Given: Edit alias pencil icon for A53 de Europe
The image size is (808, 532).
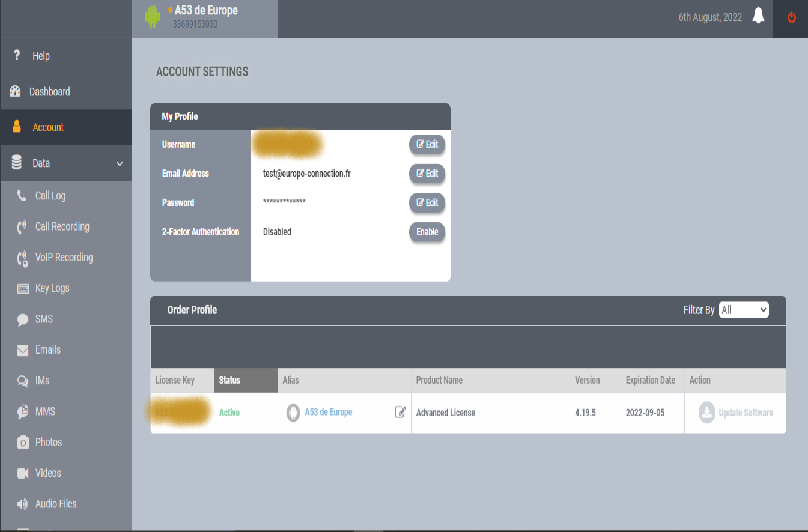Looking at the screenshot, I should point(400,412).
